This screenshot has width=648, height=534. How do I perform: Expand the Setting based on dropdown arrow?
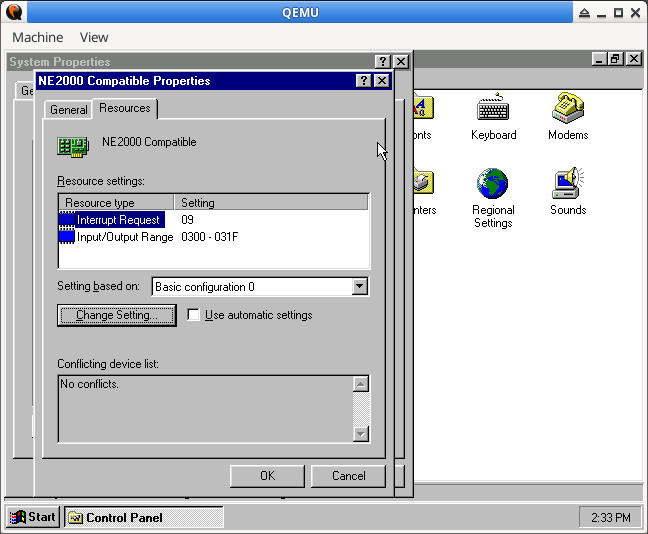[x=360, y=286]
